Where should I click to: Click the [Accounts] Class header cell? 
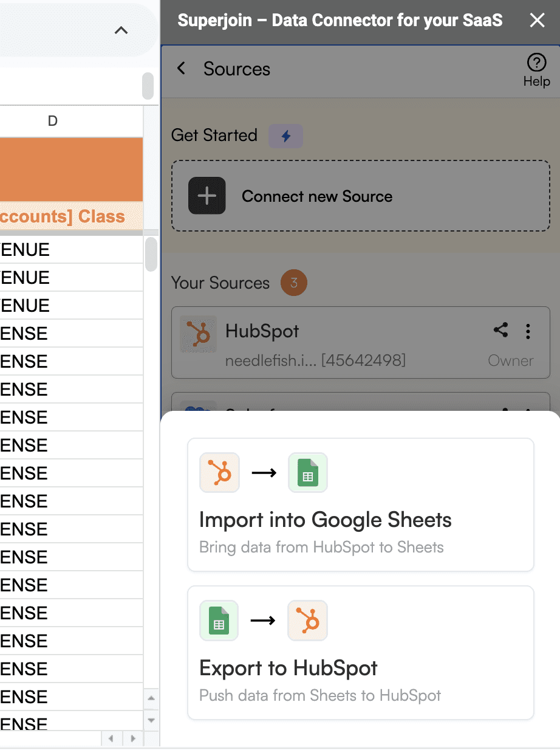click(71, 216)
